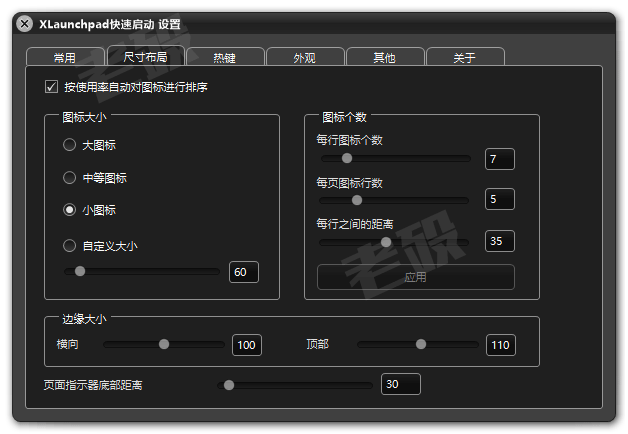This screenshot has width=628, height=434.
Task: Click the 应用 button
Action: click(x=416, y=277)
